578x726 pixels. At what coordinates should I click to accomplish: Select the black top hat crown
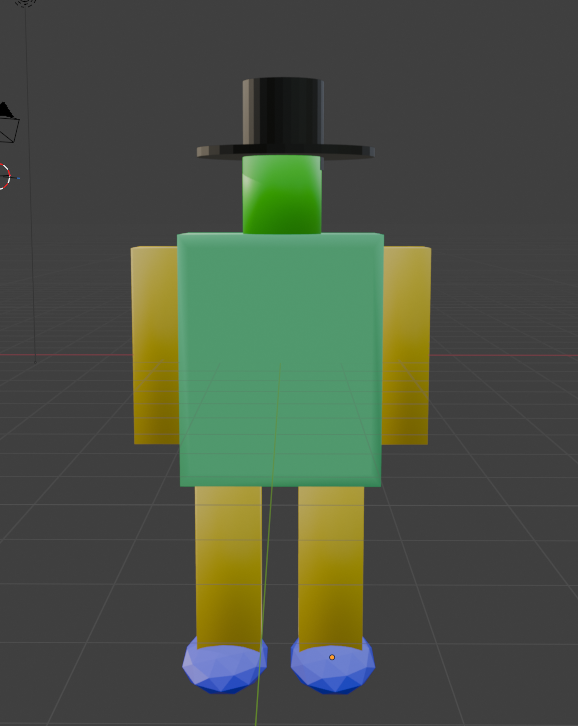point(283,111)
